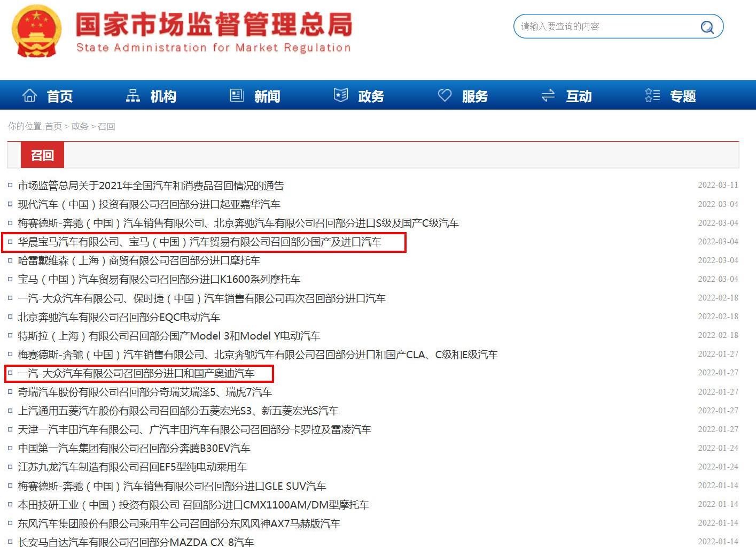Open the 北京奔驰 EQC电动汽车 recall notice
The width and height of the screenshot is (756, 547).
point(119,317)
